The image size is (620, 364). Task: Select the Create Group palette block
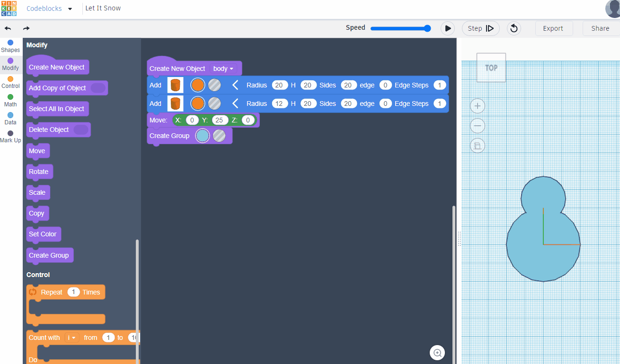click(x=50, y=255)
